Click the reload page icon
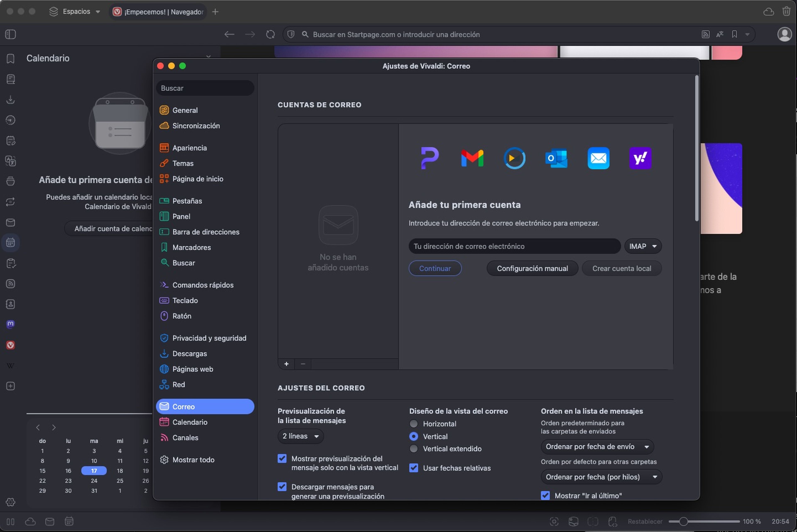 coord(270,34)
